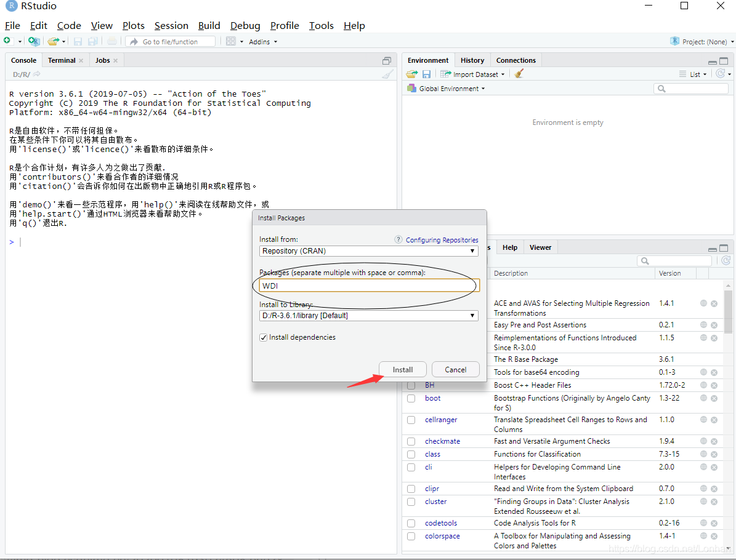Switch to the Viewer tab
736x560 pixels.
540,247
